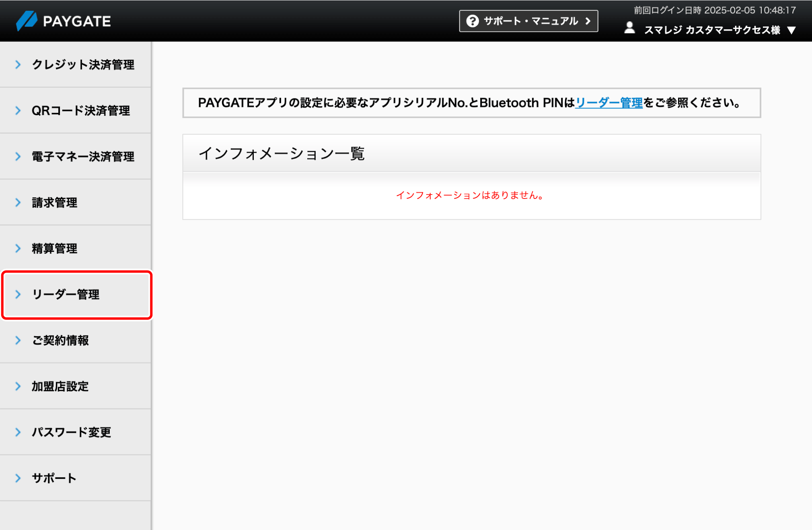812x530 pixels.
Task: Open サポート・マニュアル button
Action: pos(528,21)
